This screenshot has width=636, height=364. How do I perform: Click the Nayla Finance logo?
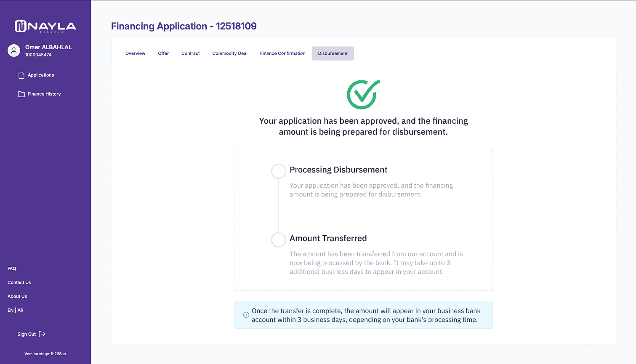tap(45, 27)
